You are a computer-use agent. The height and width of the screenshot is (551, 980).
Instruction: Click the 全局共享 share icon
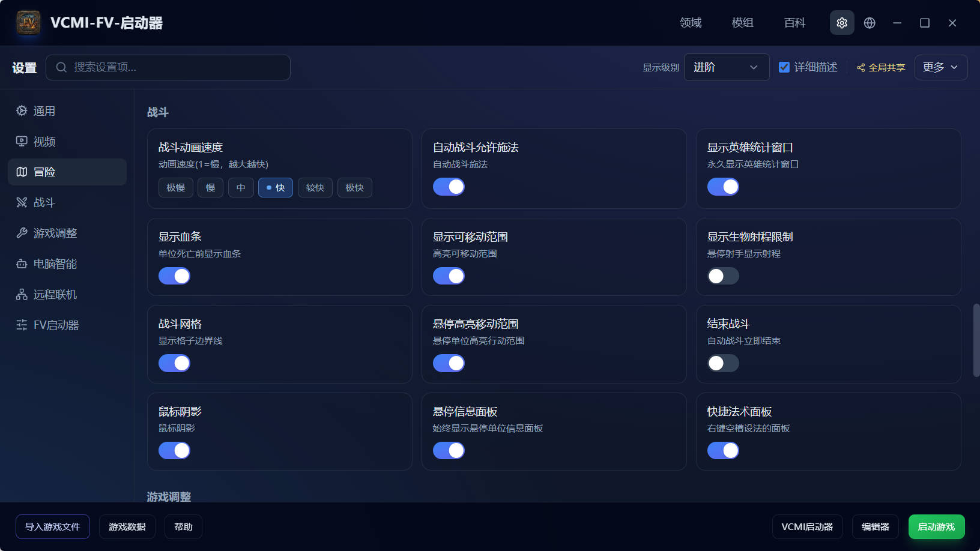[861, 68]
